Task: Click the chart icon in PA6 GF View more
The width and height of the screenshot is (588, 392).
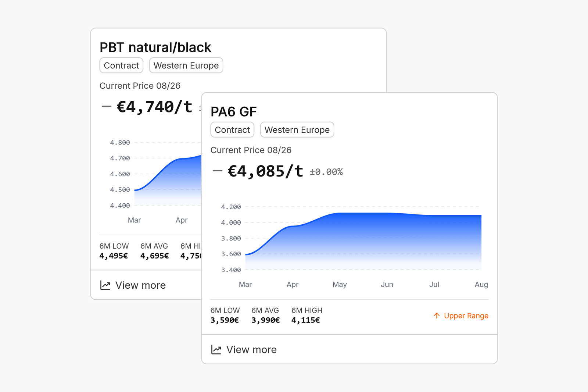Action: click(x=216, y=350)
